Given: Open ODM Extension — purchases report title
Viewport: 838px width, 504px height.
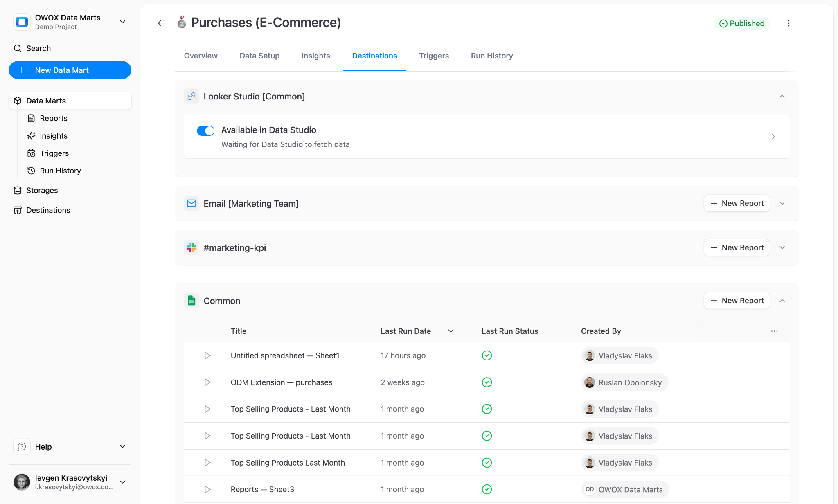Looking at the screenshot, I should [281, 382].
